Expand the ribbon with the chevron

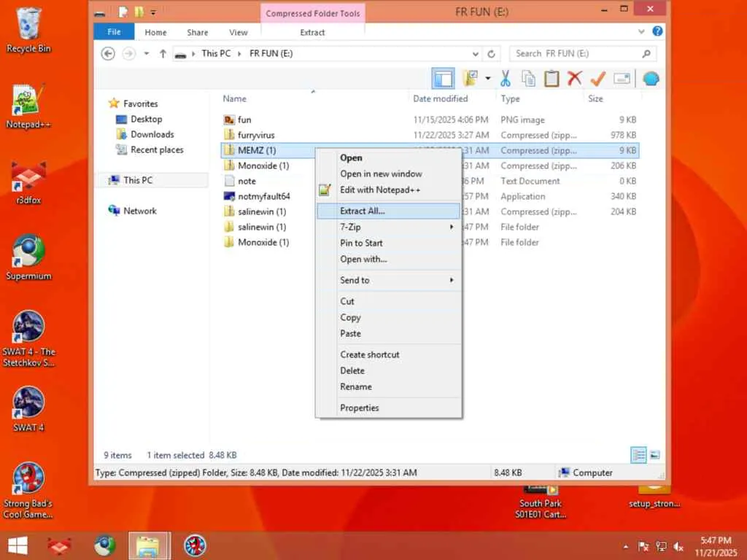[x=641, y=32]
